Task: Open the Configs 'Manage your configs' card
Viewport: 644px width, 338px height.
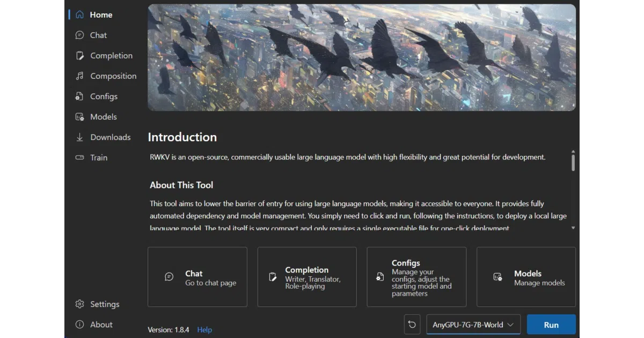Action: coord(416,277)
